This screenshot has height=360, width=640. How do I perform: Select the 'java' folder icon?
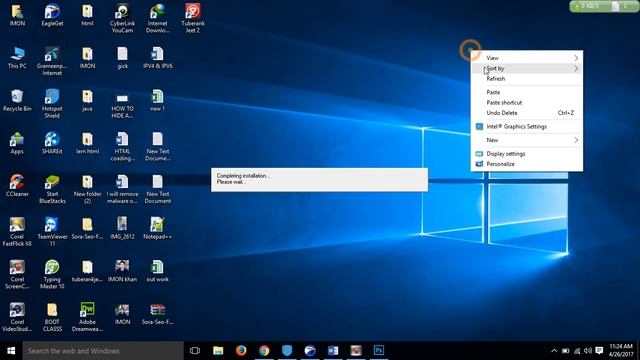pyautogui.click(x=87, y=100)
